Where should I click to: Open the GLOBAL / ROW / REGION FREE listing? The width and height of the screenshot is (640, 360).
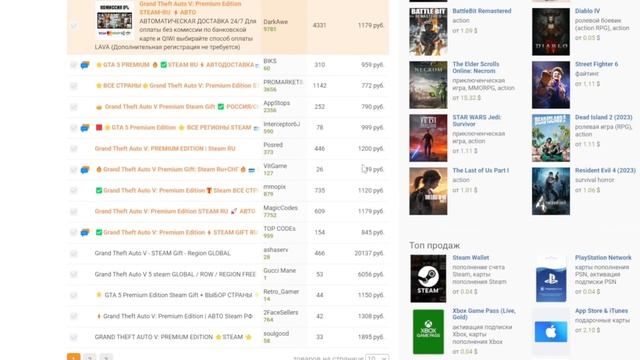[x=175, y=274]
